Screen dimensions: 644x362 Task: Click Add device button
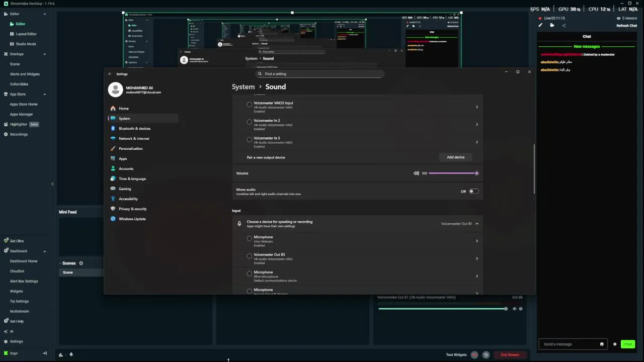click(456, 157)
